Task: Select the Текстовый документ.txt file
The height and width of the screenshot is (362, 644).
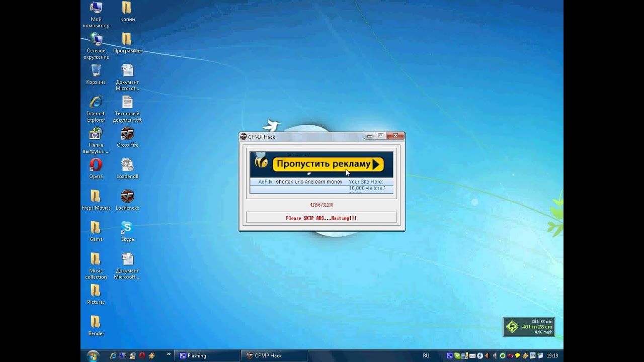Action: click(127, 109)
